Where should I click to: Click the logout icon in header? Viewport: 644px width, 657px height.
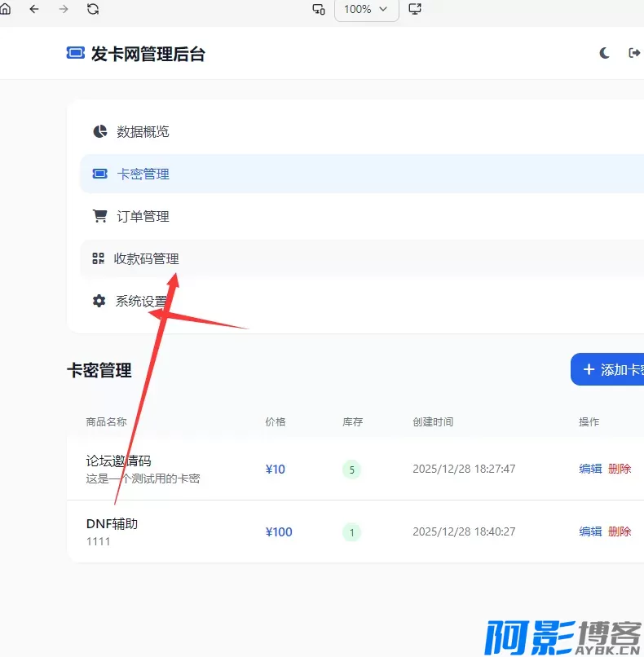[x=634, y=53]
